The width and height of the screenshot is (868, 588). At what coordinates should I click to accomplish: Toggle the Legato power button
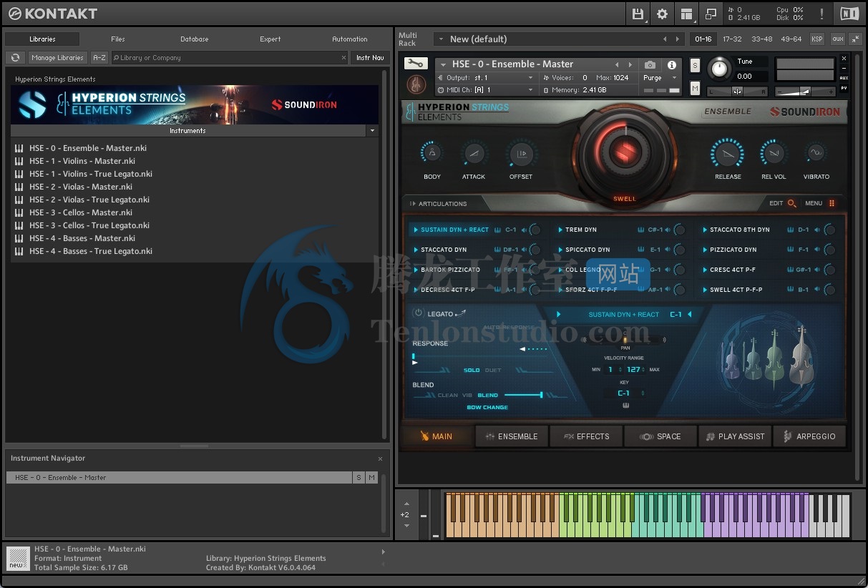(x=418, y=313)
